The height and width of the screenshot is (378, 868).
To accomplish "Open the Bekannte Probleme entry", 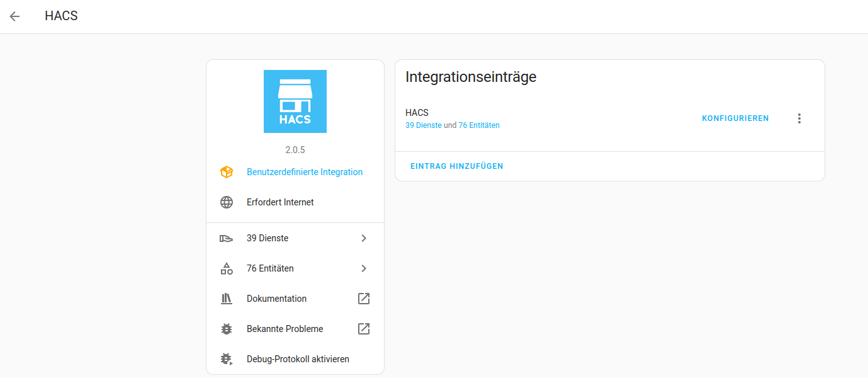I will 295,329.
